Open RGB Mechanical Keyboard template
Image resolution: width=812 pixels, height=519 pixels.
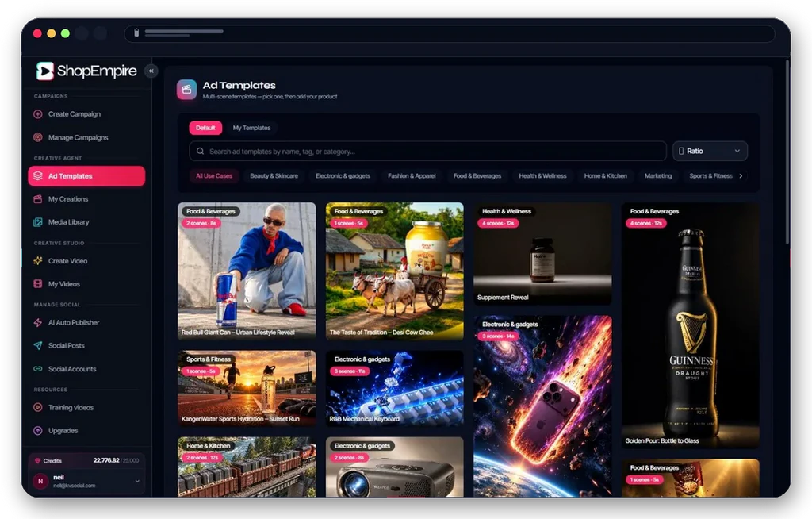click(x=395, y=388)
